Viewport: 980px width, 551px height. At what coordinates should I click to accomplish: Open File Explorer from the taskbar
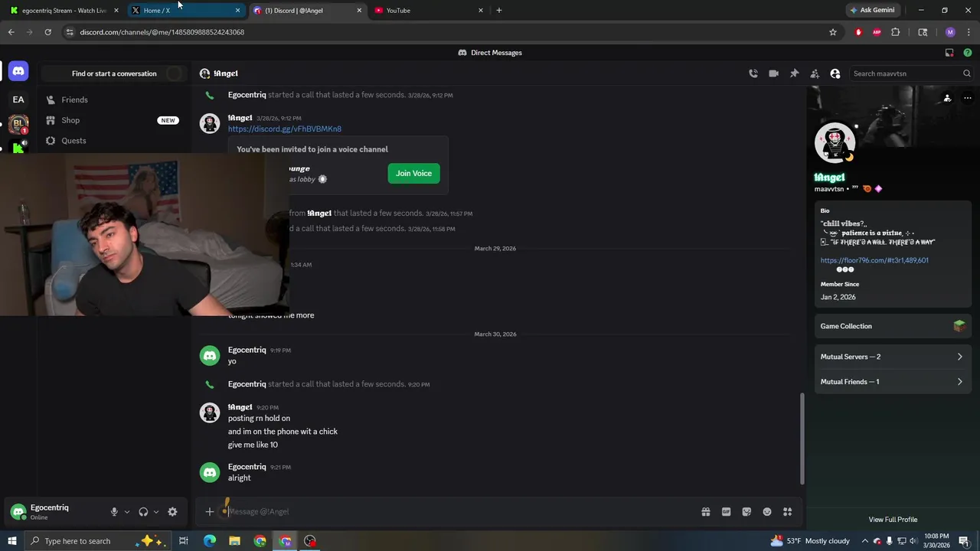(234, 541)
